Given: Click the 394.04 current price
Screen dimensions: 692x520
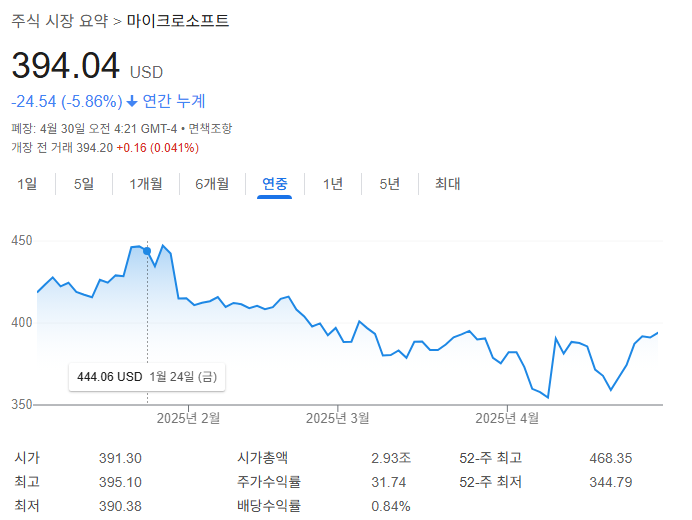Looking at the screenshot, I should pyautogui.click(x=66, y=66).
